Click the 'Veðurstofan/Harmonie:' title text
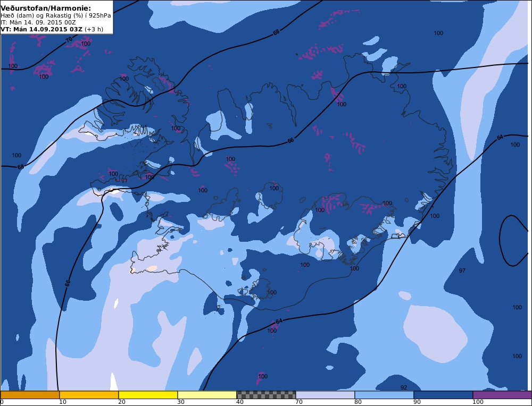The width and height of the screenshot is (532, 406). (x=46, y=8)
